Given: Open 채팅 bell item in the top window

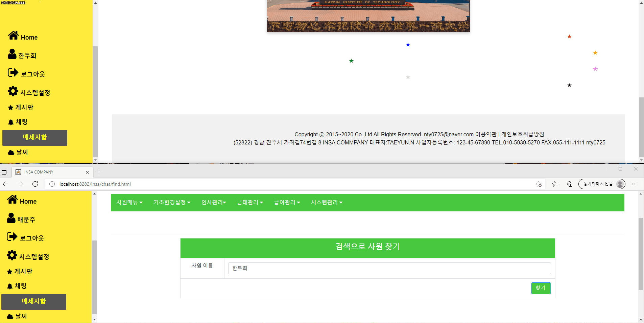Looking at the screenshot, I should click(18, 122).
